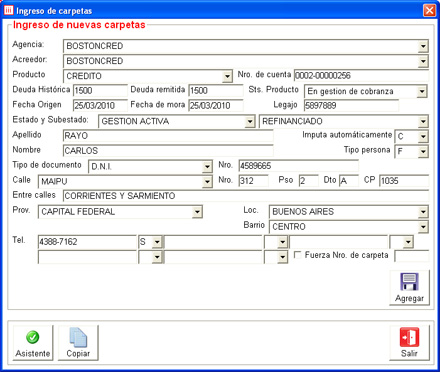Open the Calle MAIPU dropdown

(x=207, y=182)
